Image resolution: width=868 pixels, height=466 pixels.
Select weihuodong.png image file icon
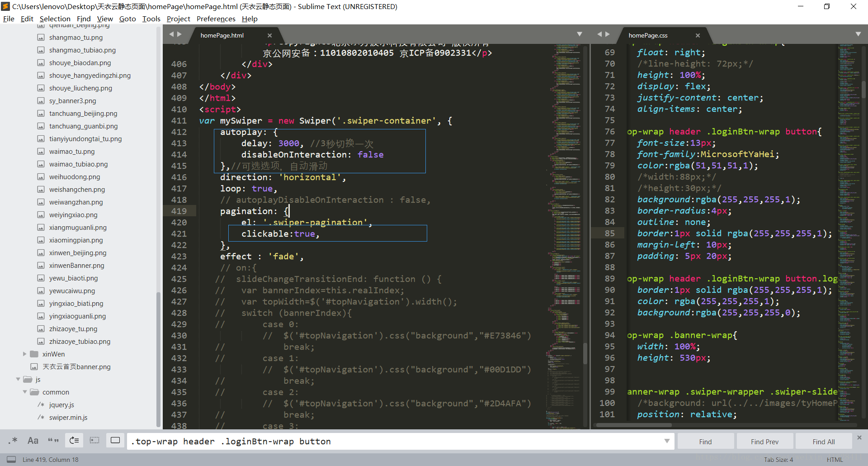pyautogui.click(x=41, y=177)
